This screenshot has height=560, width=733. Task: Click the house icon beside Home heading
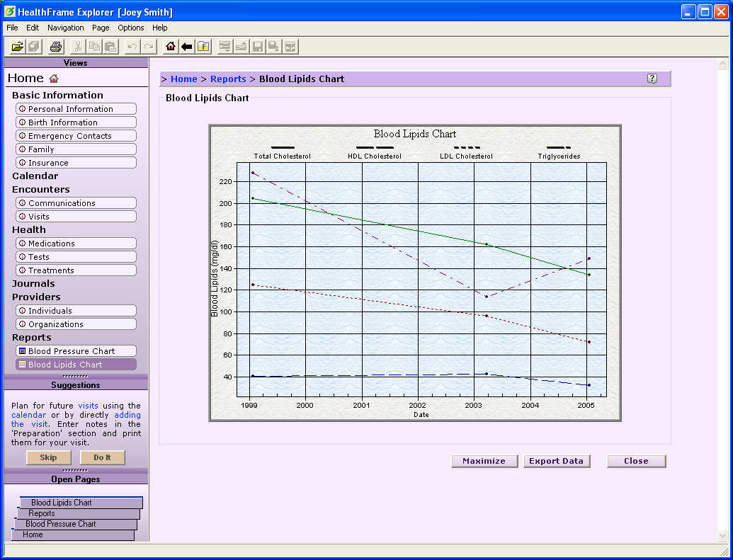point(54,79)
